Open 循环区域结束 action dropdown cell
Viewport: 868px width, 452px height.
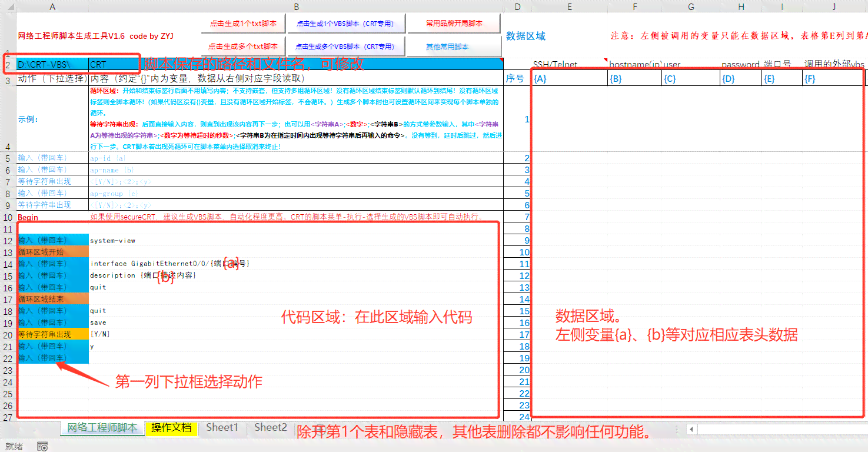(x=53, y=299)
